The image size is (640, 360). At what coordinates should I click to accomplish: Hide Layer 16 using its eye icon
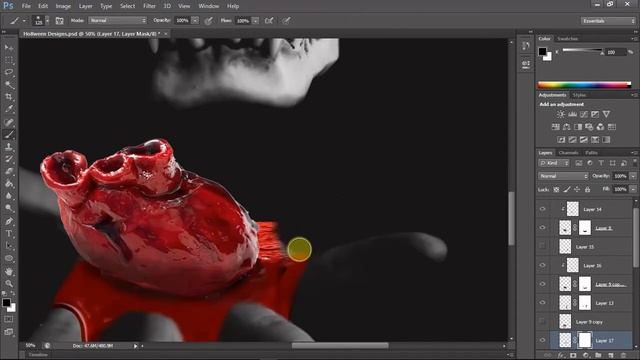click(x=542, y=265)
